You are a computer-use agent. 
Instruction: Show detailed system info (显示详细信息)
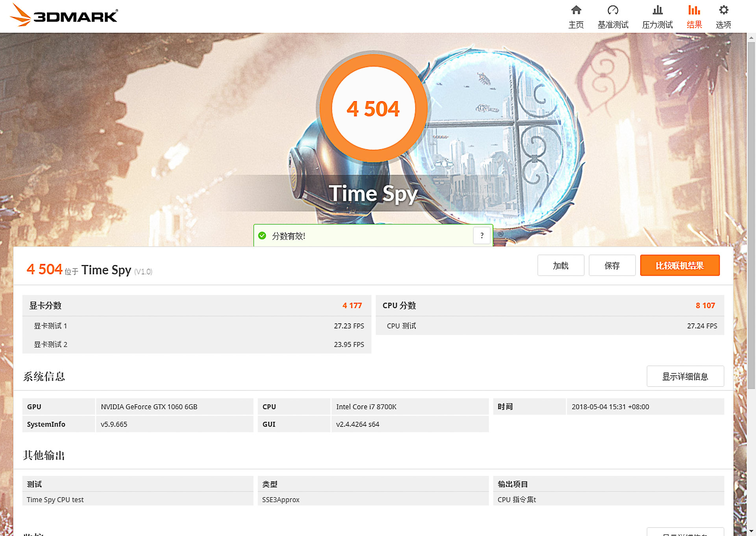point(685,376)
